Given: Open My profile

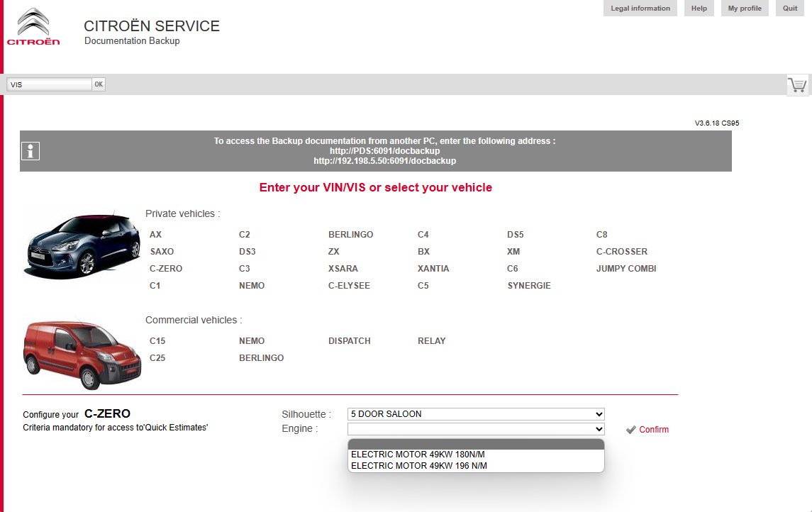Looking at the screenshot, I should (x=744, y=8).
